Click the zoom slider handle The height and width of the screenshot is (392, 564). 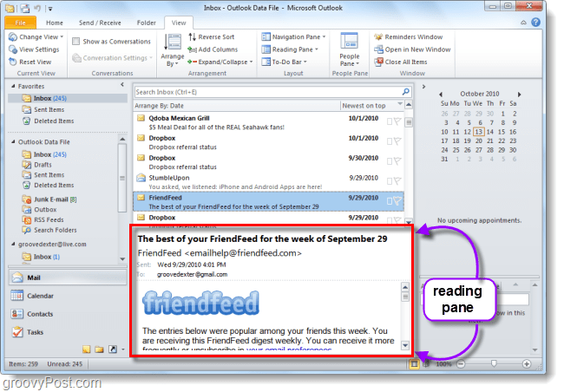pyautogui.click(x=494, y=364)
